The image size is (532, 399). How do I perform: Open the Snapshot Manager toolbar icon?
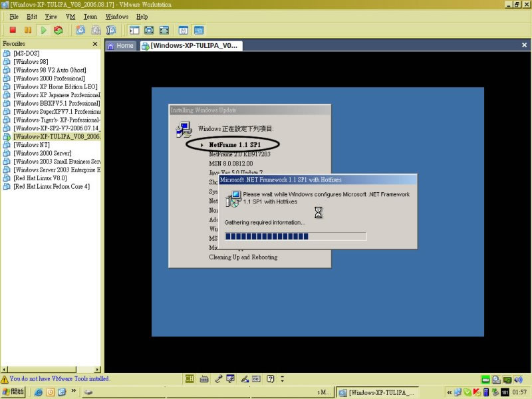(x=111, y=30)
